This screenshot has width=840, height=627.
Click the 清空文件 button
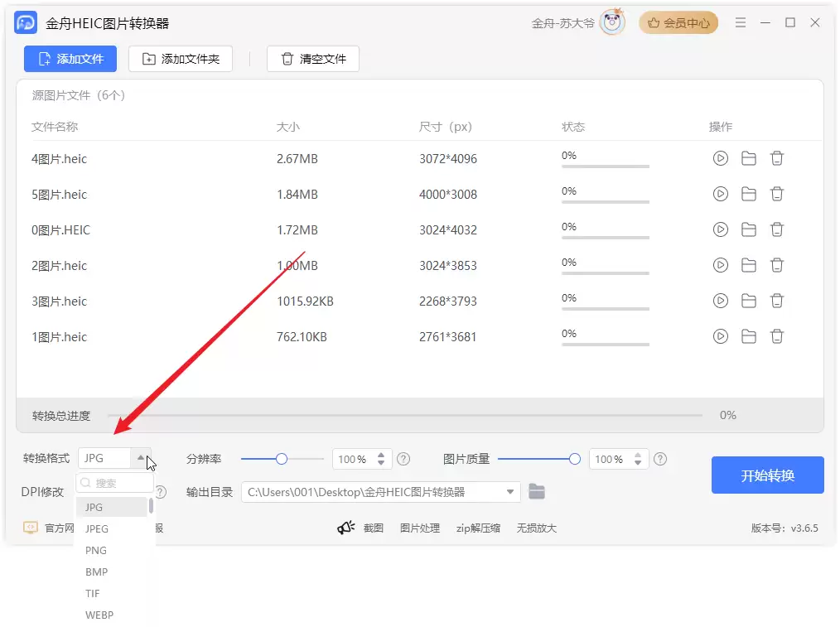point(313,59)
